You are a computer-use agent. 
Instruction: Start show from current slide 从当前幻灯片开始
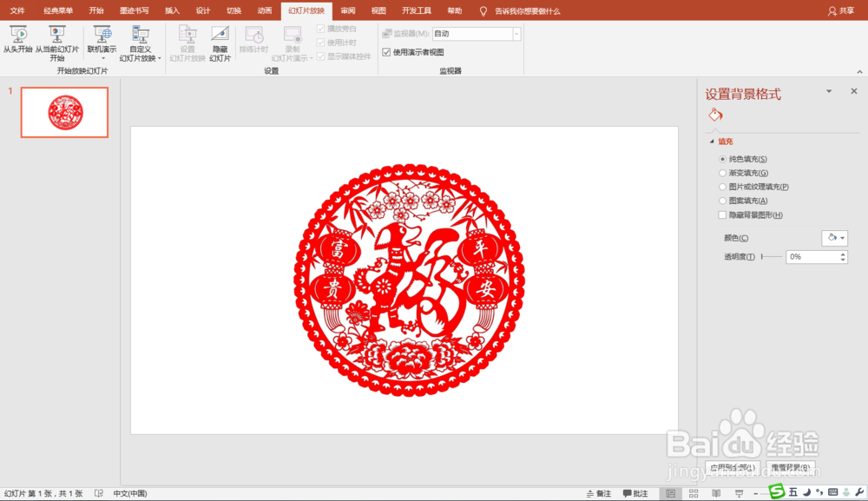coord(57,43)
